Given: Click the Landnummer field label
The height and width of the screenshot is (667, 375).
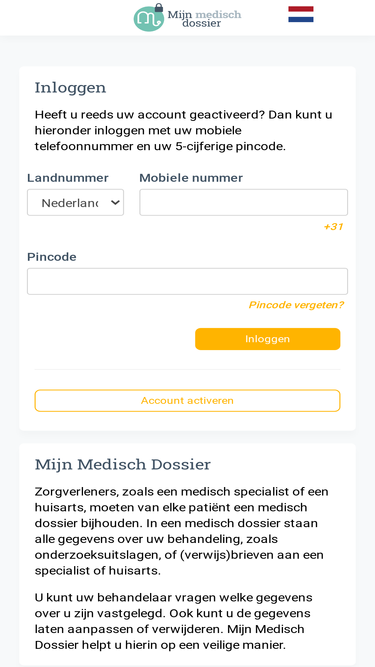Looking at the screenshot, I should (x=68, y=178).
